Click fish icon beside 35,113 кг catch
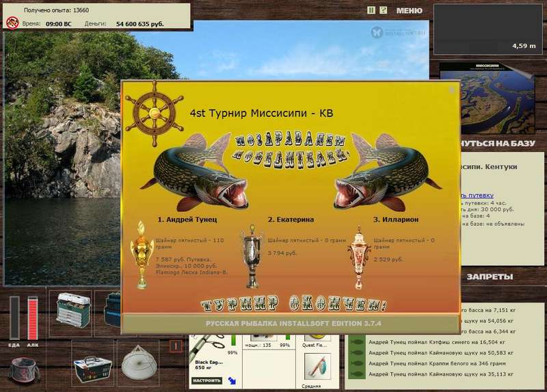This screenshot has width=547, height=392. (356, 374)
